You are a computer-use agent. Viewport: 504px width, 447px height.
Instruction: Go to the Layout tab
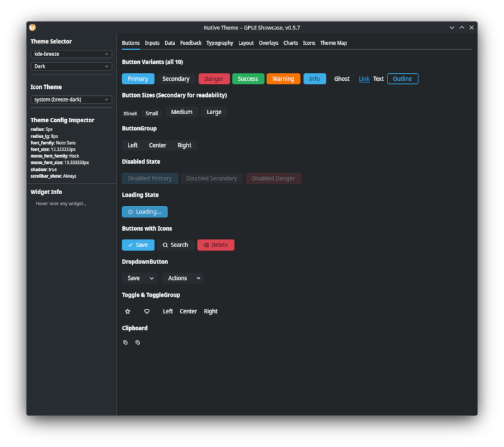coord(246,43)
